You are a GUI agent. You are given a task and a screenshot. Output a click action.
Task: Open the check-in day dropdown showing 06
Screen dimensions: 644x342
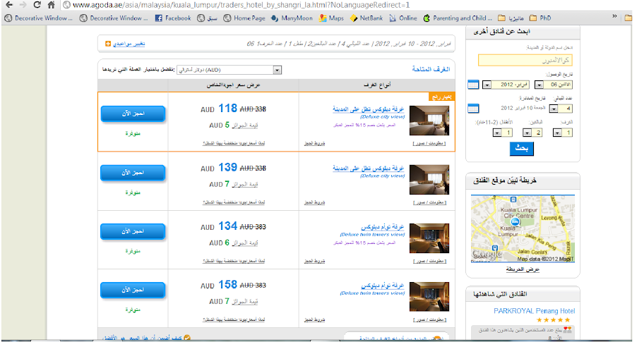point(554,85)
